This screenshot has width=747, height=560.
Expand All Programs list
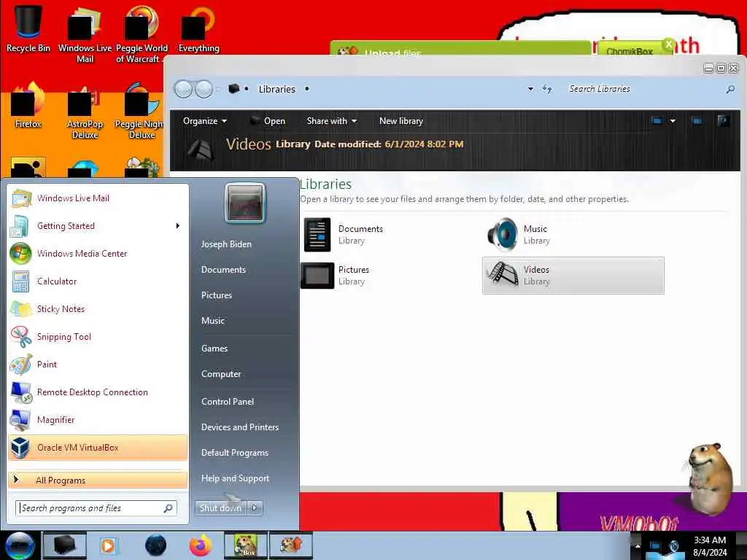(x=98, y=481)
